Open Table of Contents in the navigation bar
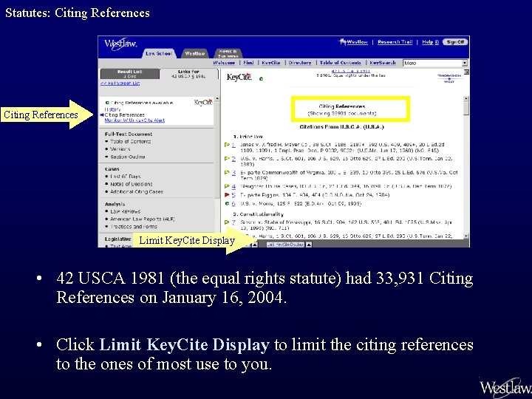 (x=341, y=63)
